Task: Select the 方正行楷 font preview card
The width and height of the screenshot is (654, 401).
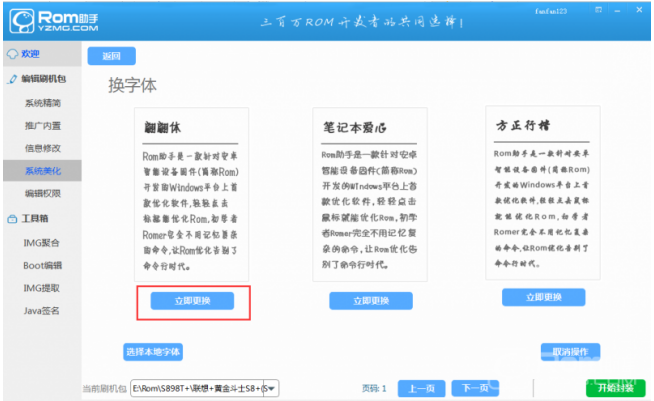Action: pyautogui.click(x=543, y=193)
